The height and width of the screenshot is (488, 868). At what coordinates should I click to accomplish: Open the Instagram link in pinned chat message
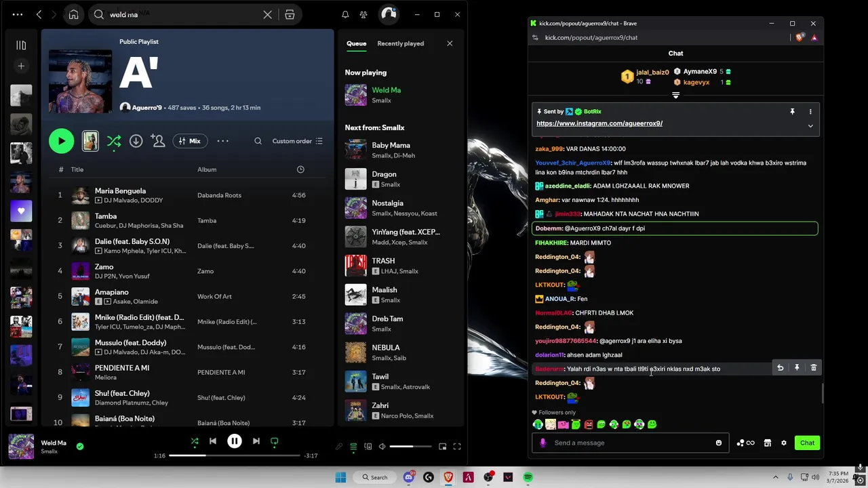(x=599, y=123)
